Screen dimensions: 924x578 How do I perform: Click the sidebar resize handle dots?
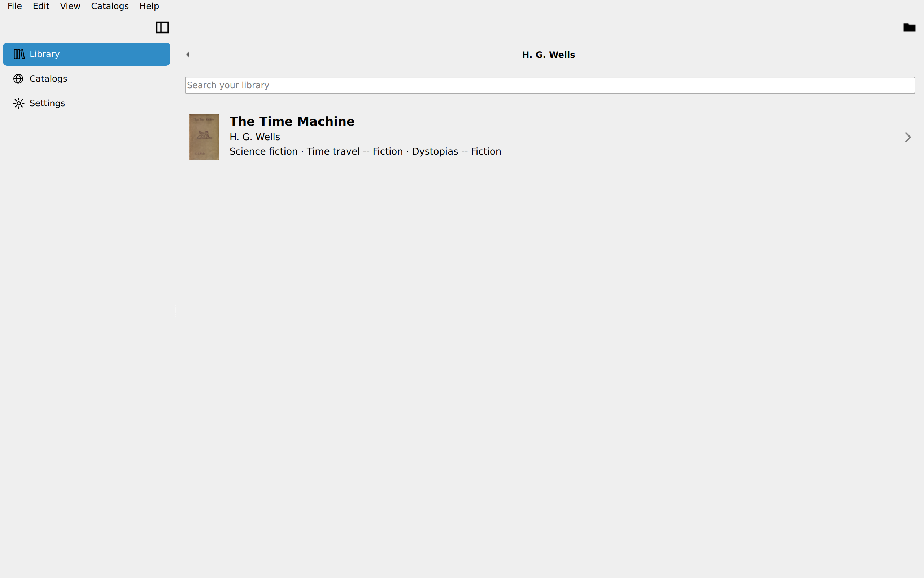tap(175, 310)
